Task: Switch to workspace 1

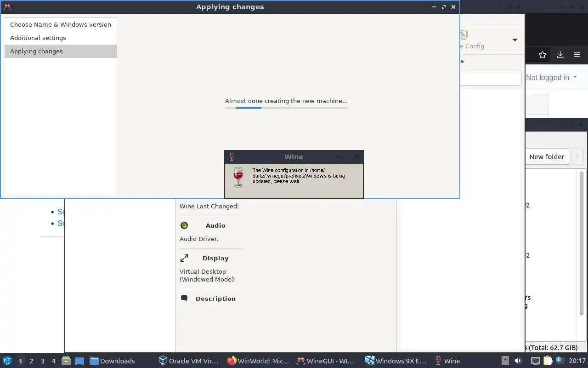Action: point(20,361)
